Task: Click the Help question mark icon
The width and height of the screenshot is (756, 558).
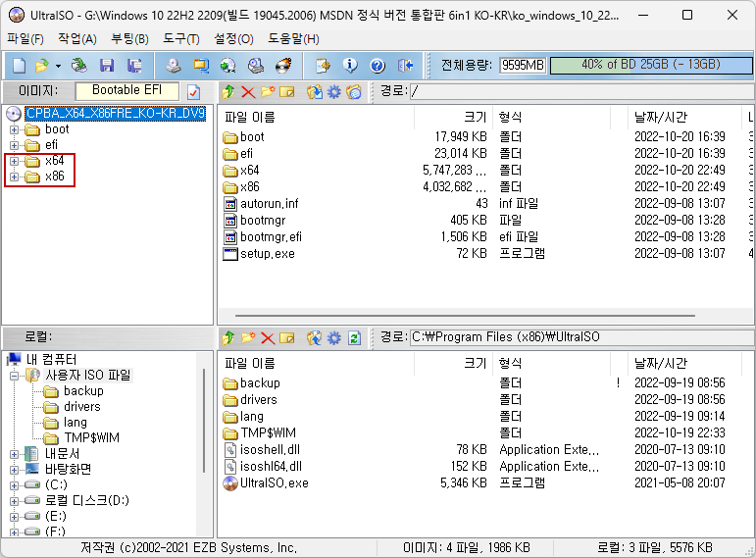Action: tap(378, 66)
